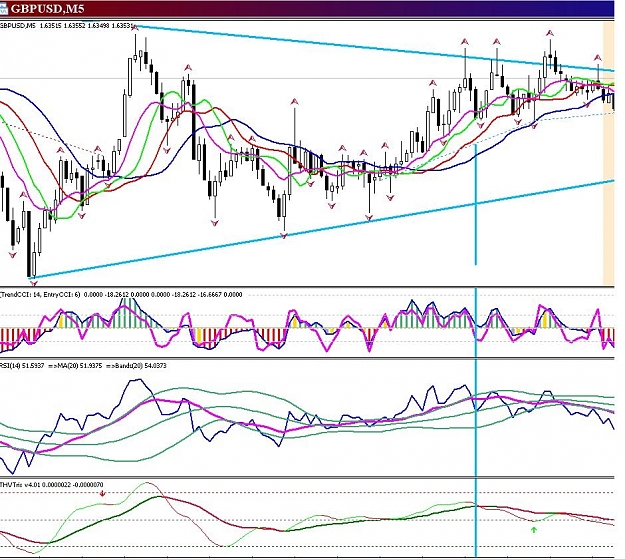Viewport: 625px width, 559px height.
Task: Click the GBPUSD,M5 window title text
Action: click(47, 8)
